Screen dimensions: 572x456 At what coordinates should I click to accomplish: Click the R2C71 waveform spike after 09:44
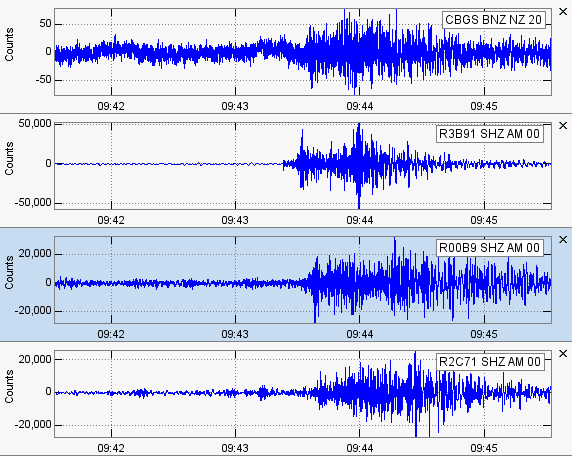tap(416, 394)
